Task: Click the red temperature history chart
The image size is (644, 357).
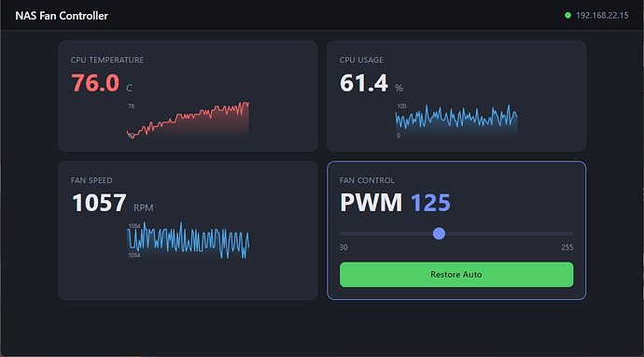Action: point(188,120)
